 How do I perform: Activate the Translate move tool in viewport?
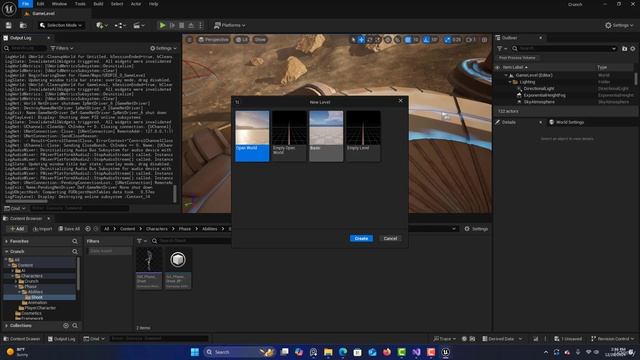click(x=361, y=40)
